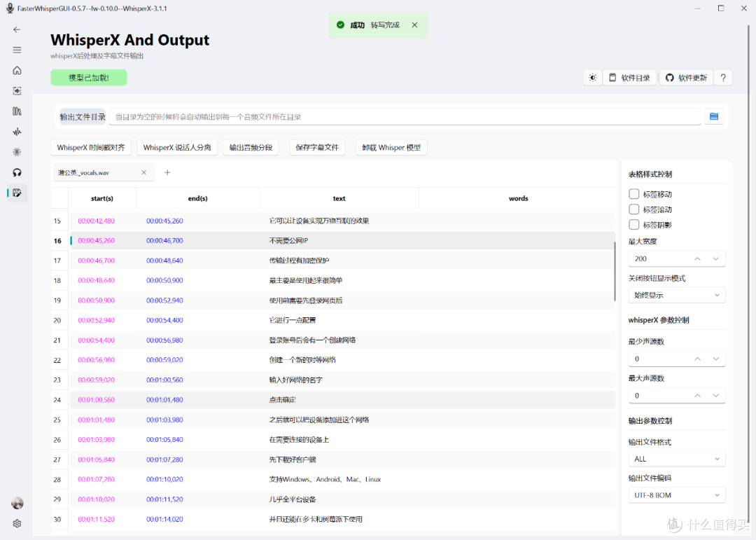Viewport: 756px width, 540px height.
Task: Enable the 标签阴影 checkbox
Action: (x=633, y=225)
